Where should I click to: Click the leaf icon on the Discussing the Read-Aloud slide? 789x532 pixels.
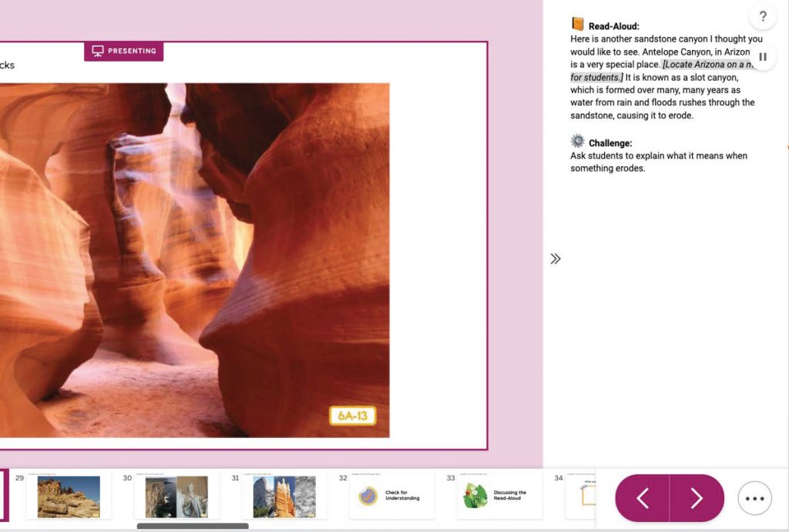[473, 497]
